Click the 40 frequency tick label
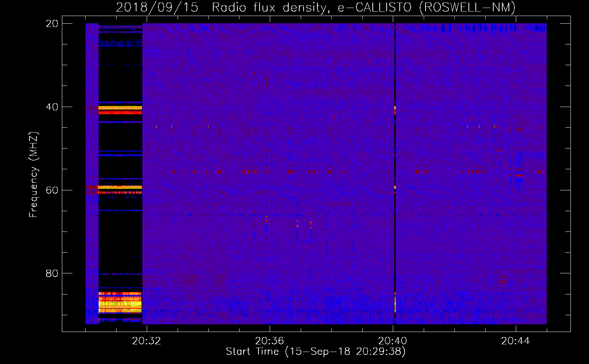 click(52, 107)
